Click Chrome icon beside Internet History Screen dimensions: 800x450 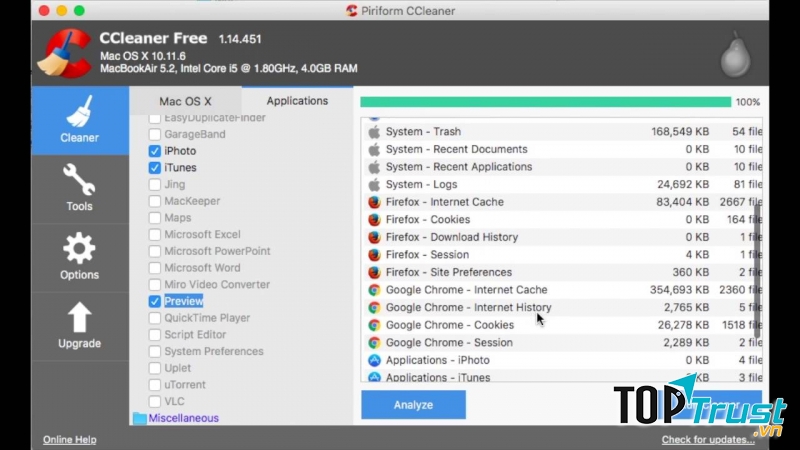pyautogui.click(x=374, y=308)
